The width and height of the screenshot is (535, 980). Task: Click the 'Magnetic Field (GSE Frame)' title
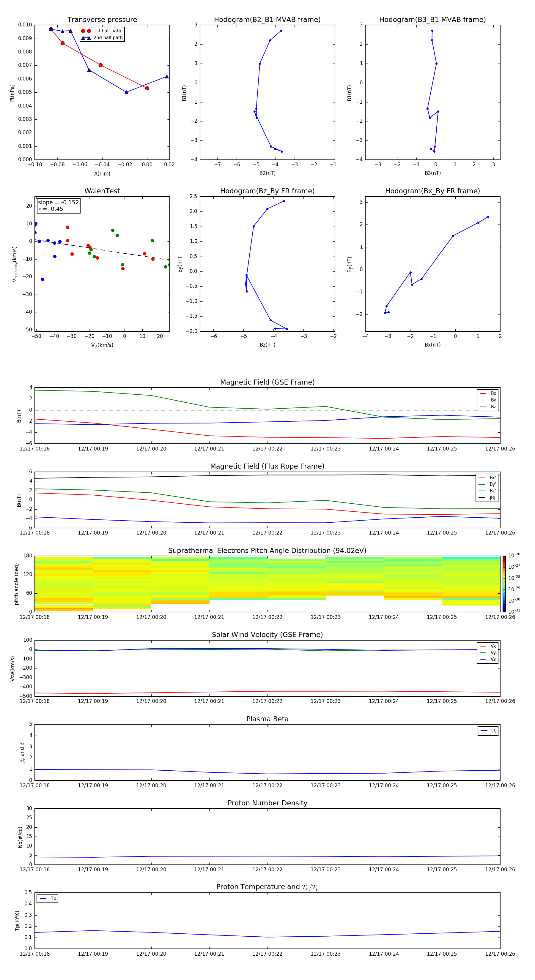[267, 382]
